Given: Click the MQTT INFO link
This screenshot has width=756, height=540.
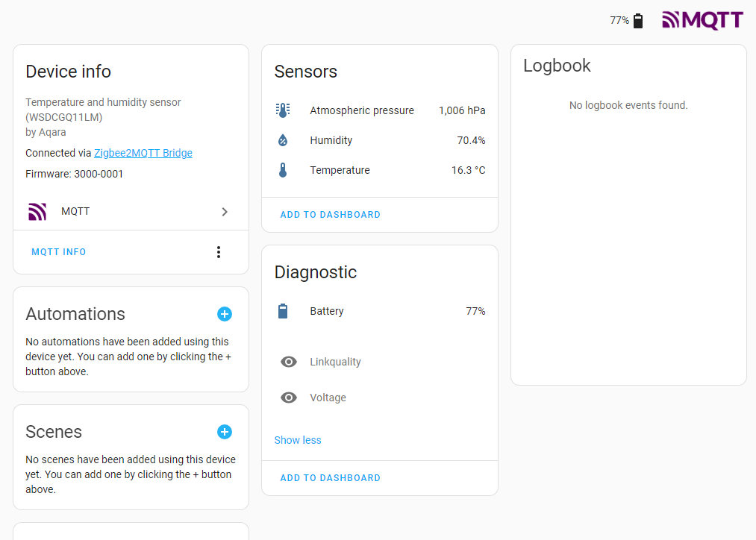Looking at the screenshot, I should (x=58, y=251).
